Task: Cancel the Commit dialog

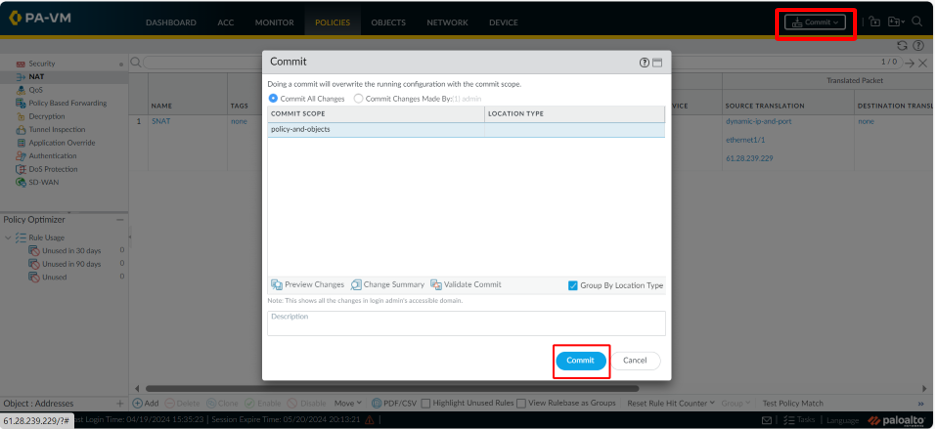Action: pos(635,360)
